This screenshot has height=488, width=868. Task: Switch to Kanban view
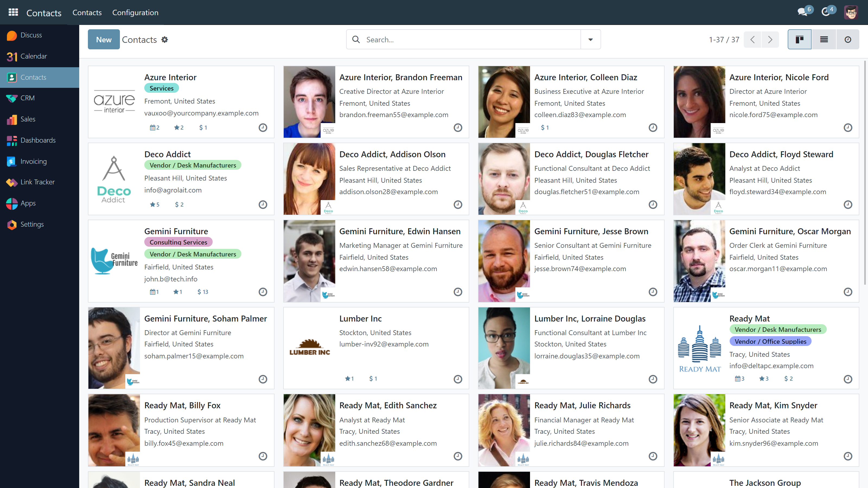click(799, 40)
